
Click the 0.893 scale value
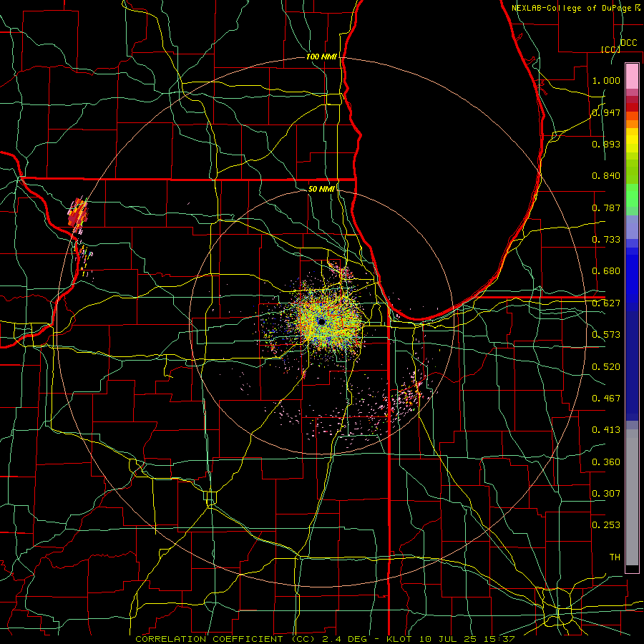coord(606,144)
